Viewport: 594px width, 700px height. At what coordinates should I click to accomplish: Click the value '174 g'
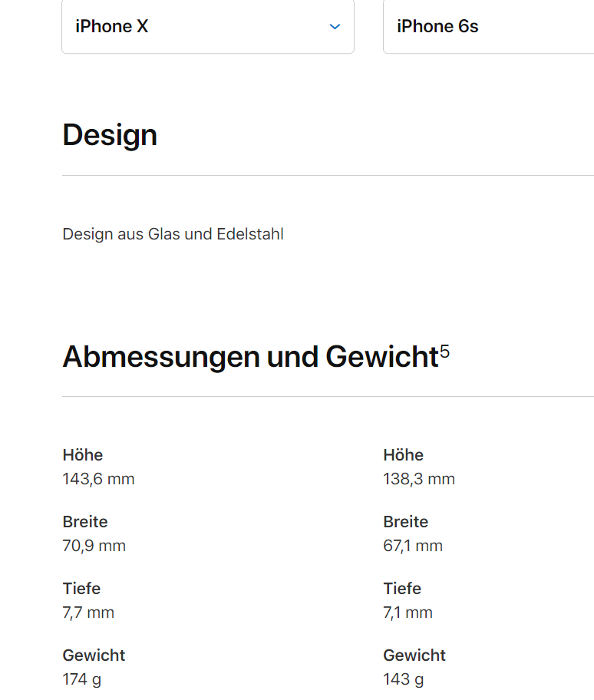[82, 679]
